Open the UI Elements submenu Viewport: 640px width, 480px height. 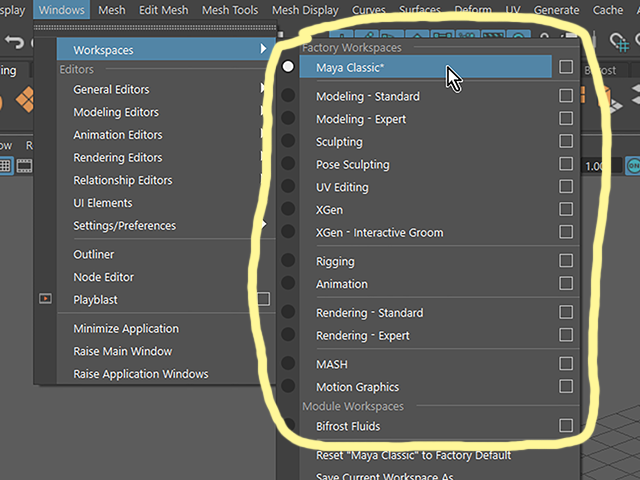click(167, 203)
